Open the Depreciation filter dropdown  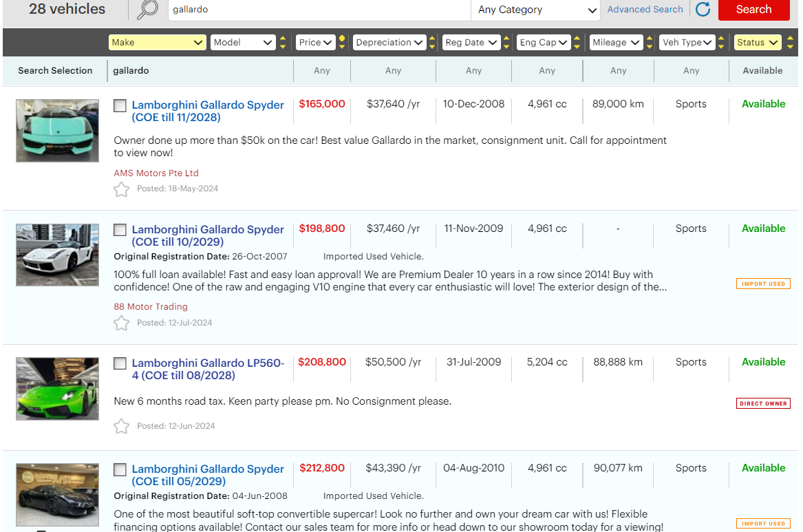click(389, 43)
